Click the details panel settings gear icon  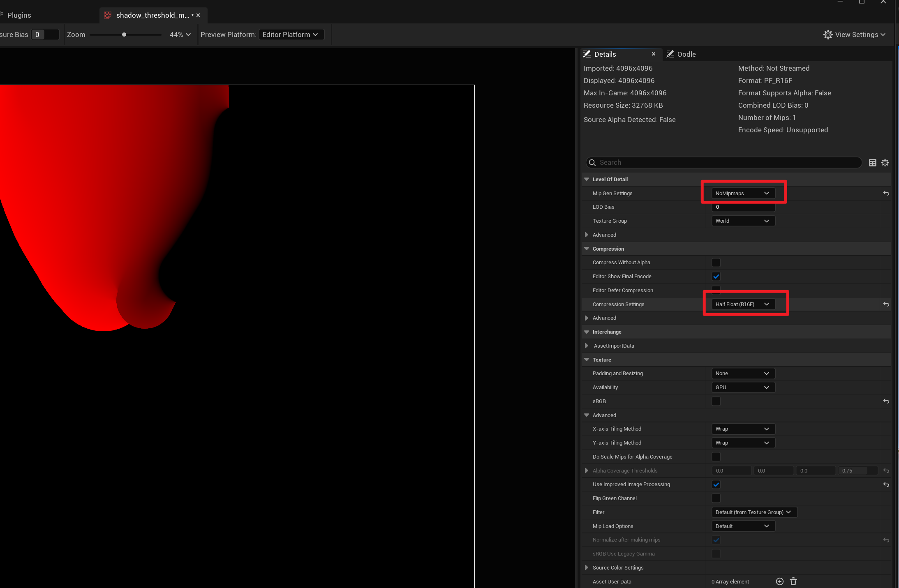(885, 163)
